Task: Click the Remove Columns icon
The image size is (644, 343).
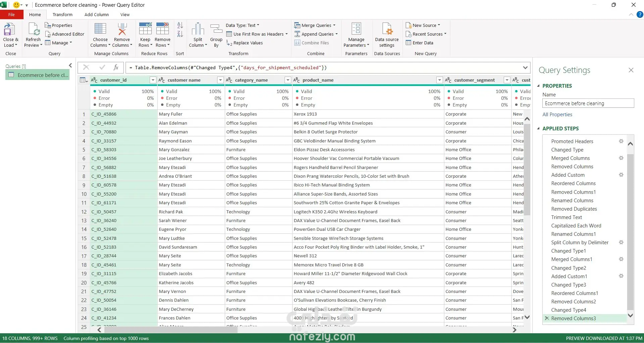Action: pyautogui.click(x=122, y=30)
